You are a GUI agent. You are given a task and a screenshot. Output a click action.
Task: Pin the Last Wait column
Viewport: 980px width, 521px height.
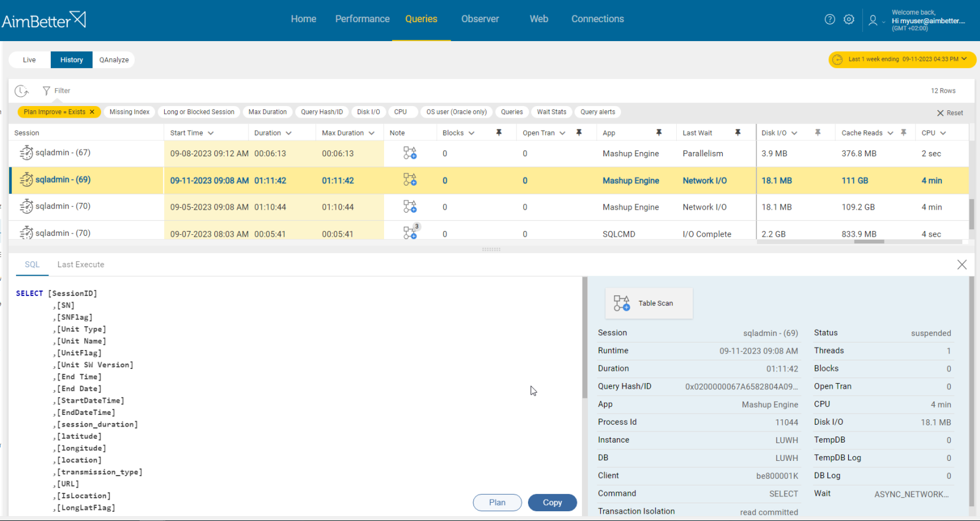coord(738,132)
